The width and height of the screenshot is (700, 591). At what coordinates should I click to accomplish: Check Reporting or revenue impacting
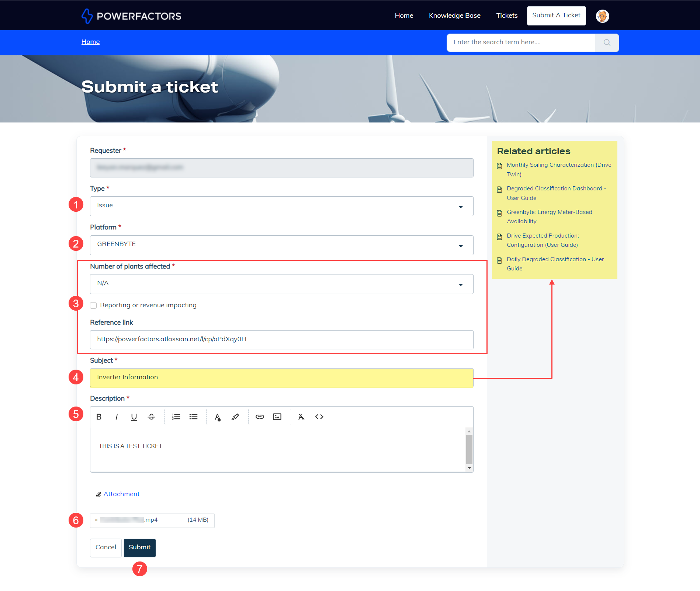(93, 305)
